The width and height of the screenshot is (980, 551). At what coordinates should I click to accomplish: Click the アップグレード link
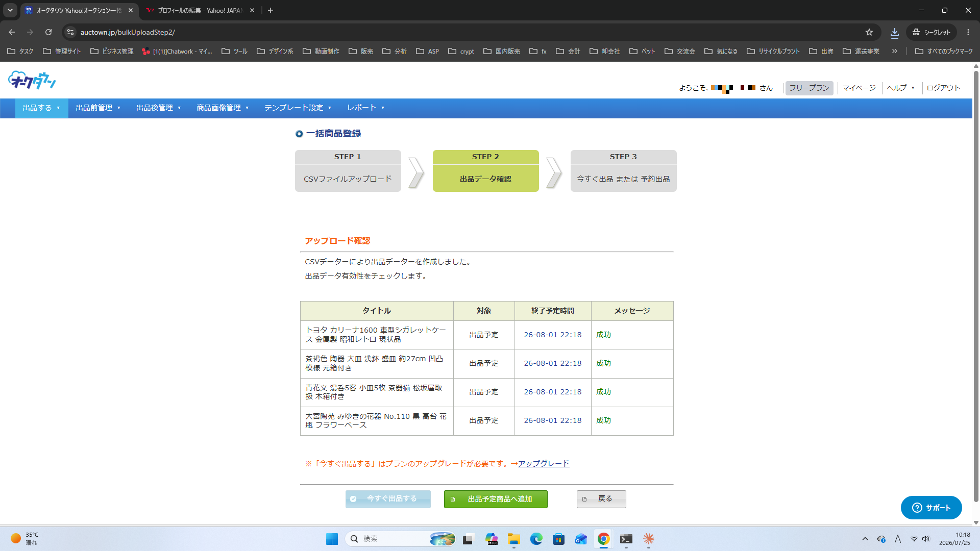(544, 463)
